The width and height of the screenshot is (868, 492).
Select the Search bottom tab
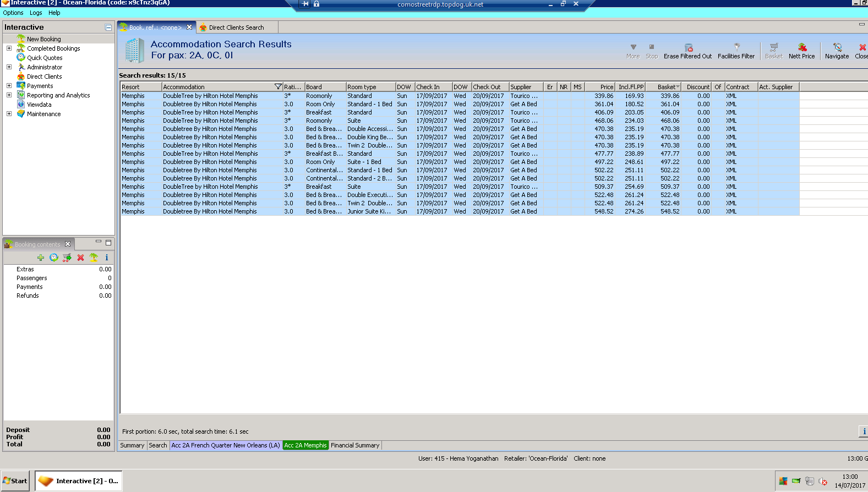(158, 445)
